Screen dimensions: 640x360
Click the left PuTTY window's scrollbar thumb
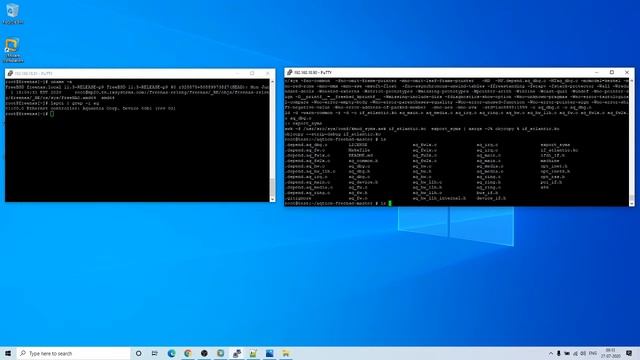pos(272,187)
